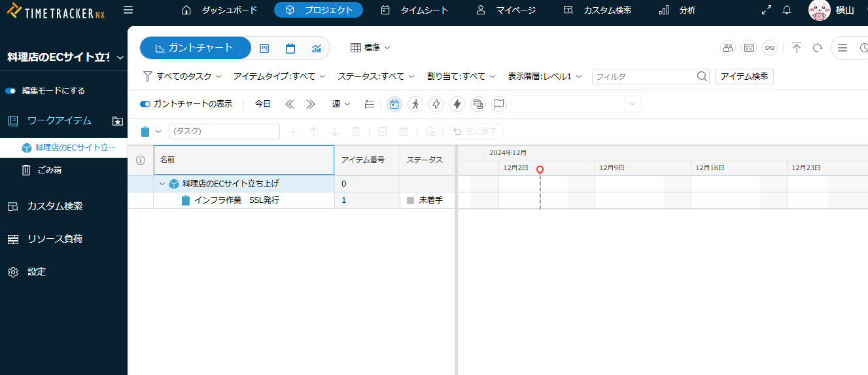Open カスタム検索 in the sidebar
Screen dimensions: 868x375
(x=55, y=206)
